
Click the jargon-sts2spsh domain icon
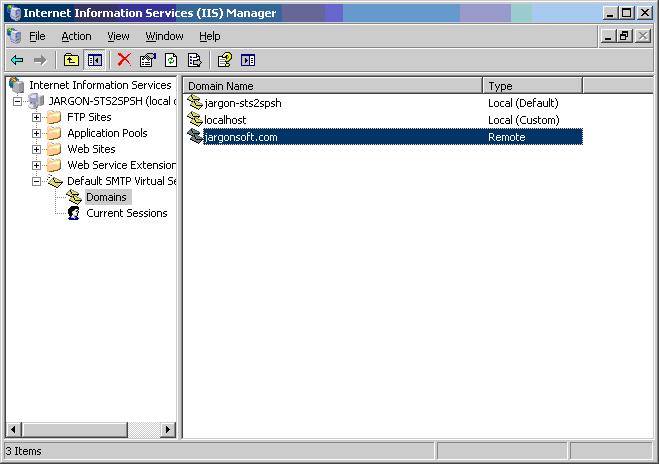[x=195, y=102]
